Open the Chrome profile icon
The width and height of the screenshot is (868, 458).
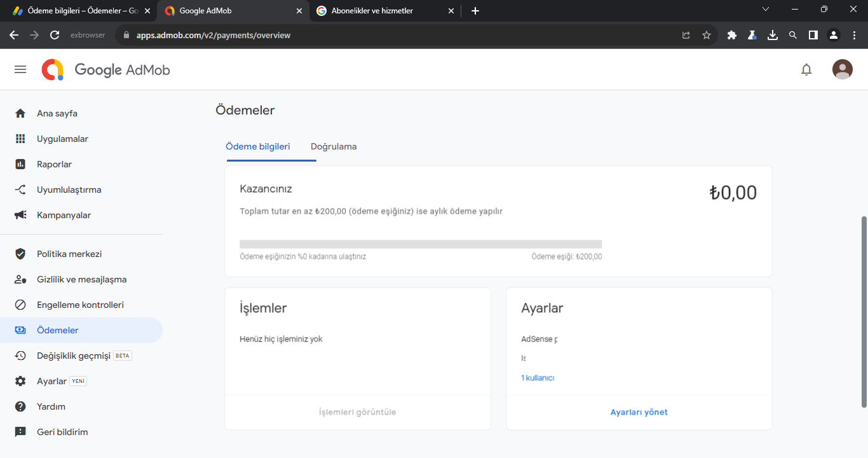coord(834,35)
